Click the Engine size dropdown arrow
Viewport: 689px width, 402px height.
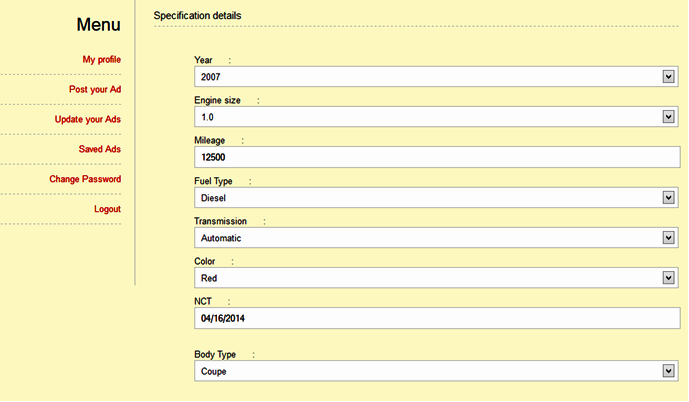669,117
